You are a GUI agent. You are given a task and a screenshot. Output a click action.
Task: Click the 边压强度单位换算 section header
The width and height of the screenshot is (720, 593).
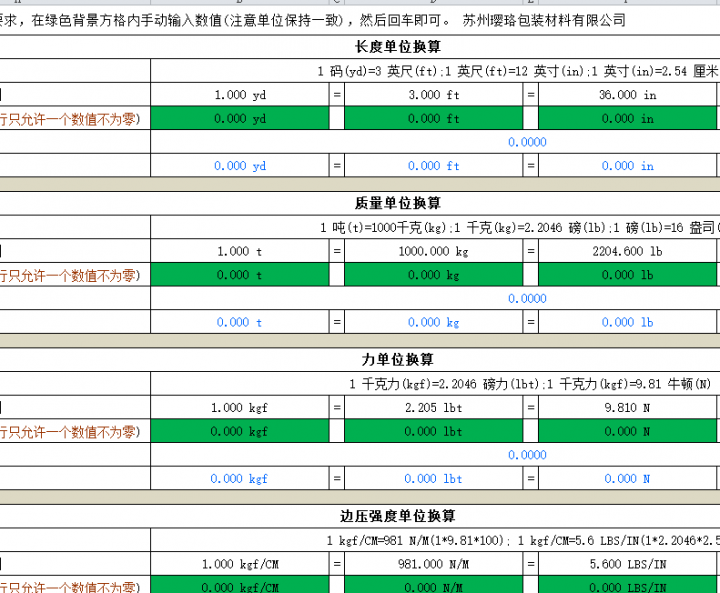(x=397, y=516)
